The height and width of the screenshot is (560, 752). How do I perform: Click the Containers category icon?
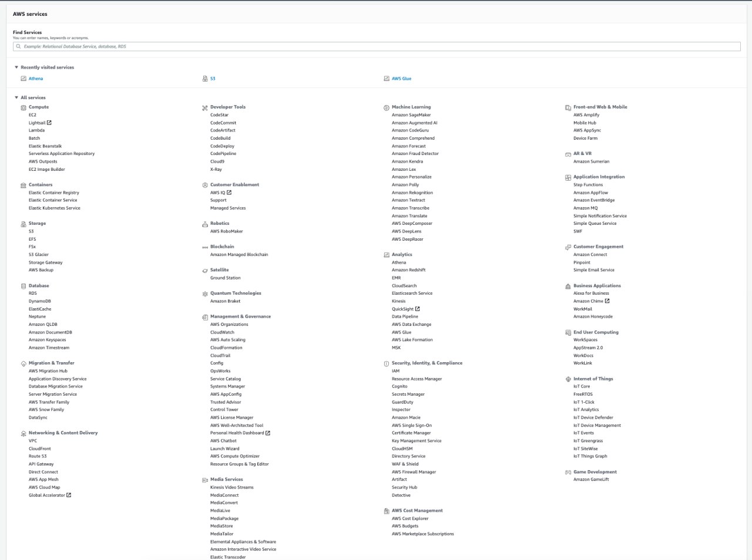[x=23, y=185]
